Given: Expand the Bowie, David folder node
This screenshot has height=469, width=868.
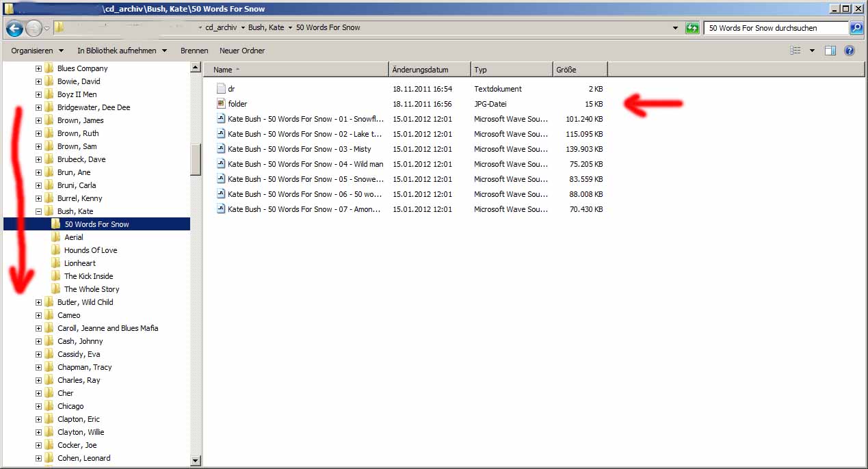Looking at the screenshot, I should point(38,81).
